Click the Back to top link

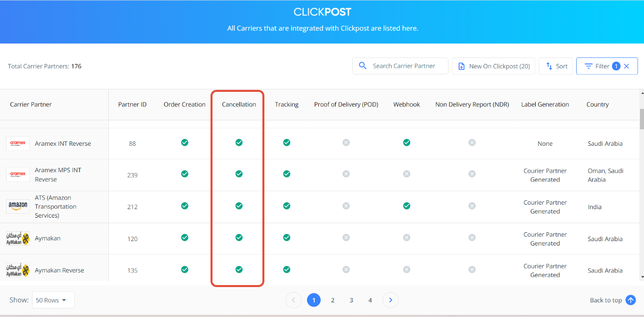point(613,300)
